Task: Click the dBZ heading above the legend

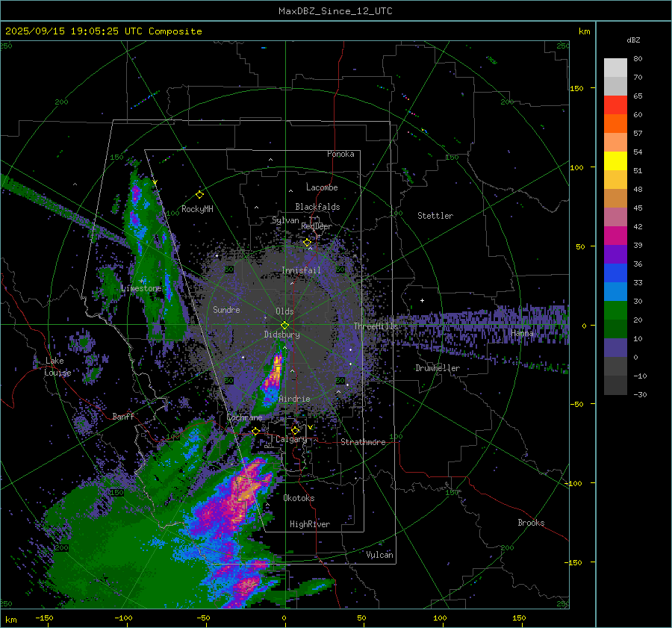Action: coord(633,40)
